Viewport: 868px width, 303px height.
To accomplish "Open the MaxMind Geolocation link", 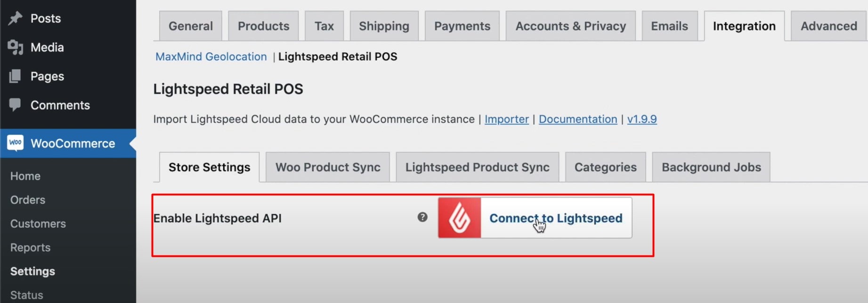I will click(211, 56).
